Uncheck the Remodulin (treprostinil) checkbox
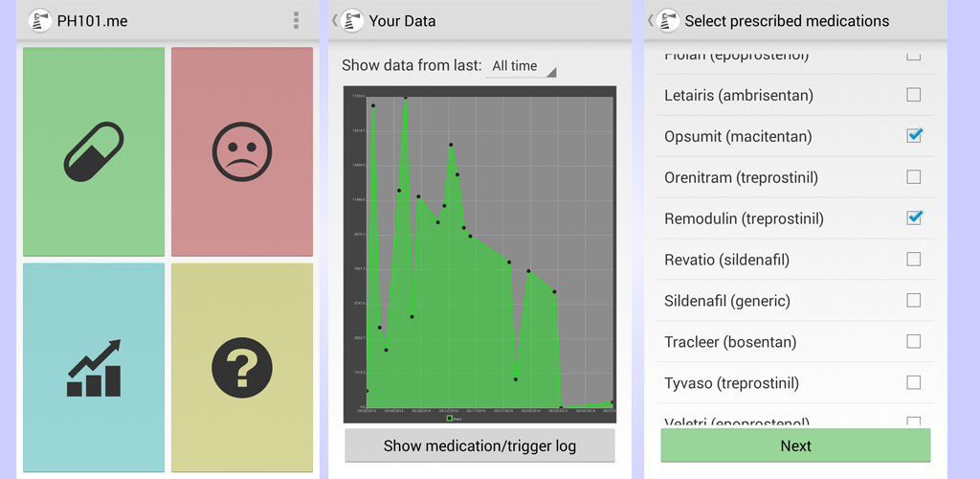Screen dimensions: 980x479 pyautogui.click(x=914, y=218)
